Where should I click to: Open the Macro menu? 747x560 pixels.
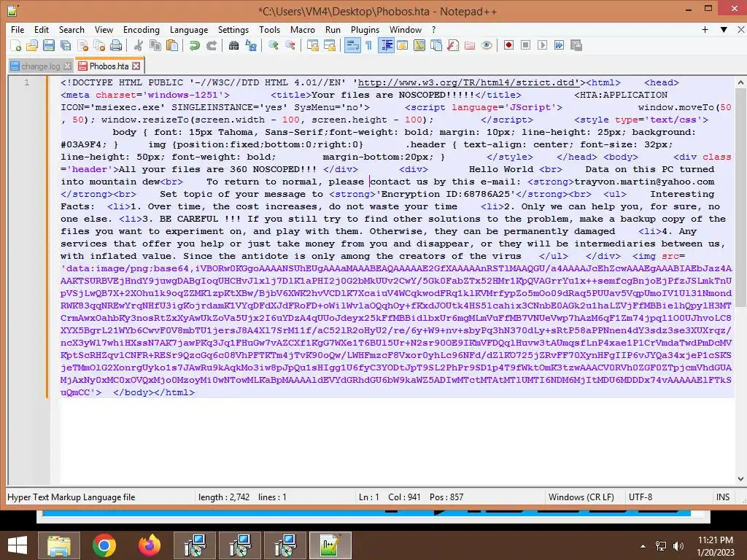(303, 29)
